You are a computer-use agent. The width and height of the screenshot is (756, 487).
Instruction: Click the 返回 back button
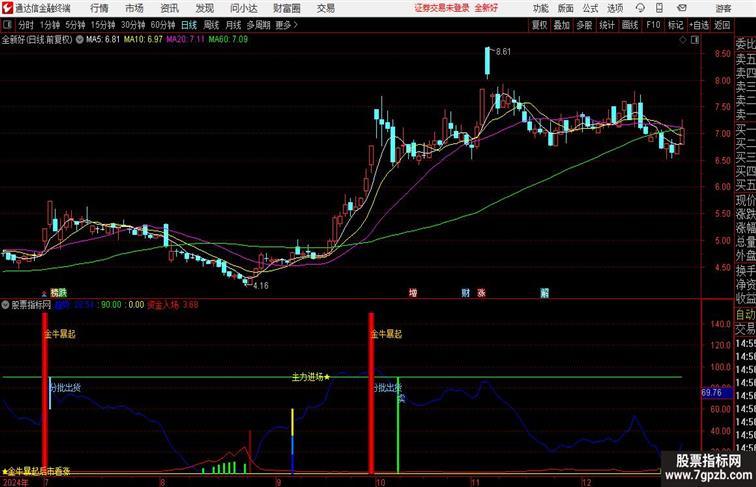[722, 25]
